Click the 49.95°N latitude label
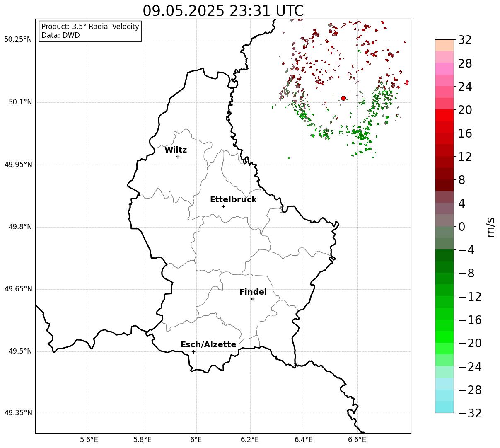Viewport: 500px width, 448px height. pos(18,165)
